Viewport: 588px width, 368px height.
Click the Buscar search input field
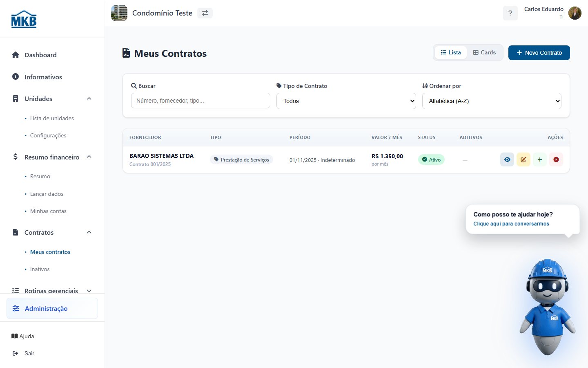click(x=200, y=101)
